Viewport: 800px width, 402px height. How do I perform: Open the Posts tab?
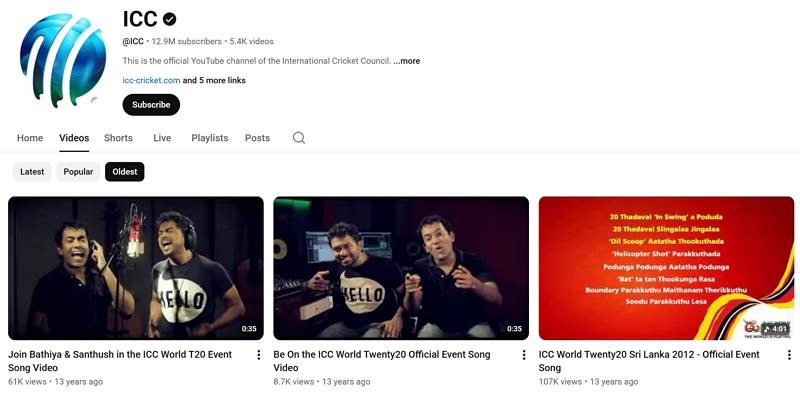click(x=257, y=138)
